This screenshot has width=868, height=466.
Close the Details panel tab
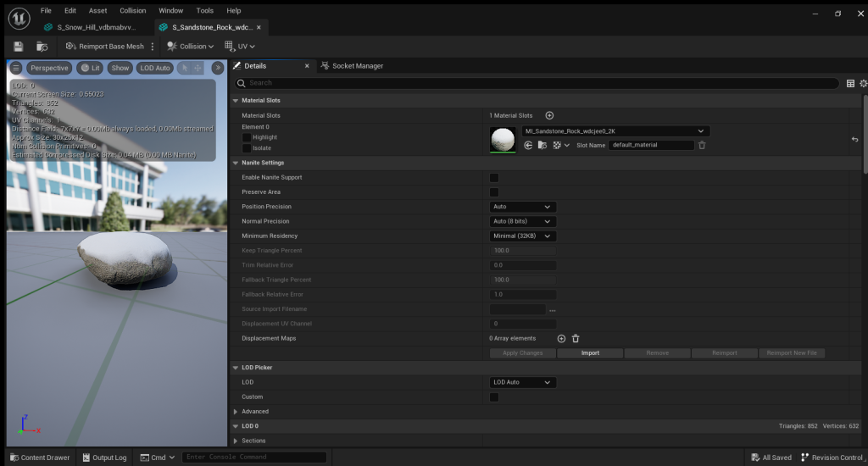[307, 66]
